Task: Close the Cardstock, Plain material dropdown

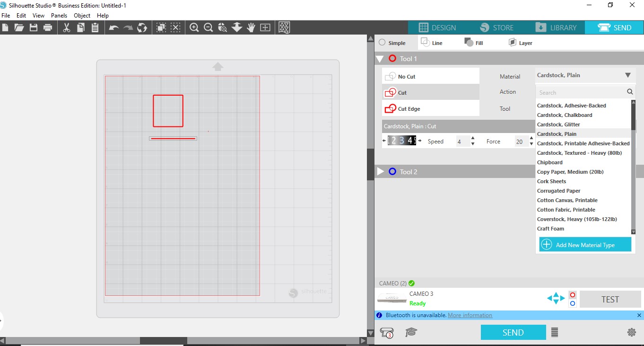Action: 627,75
